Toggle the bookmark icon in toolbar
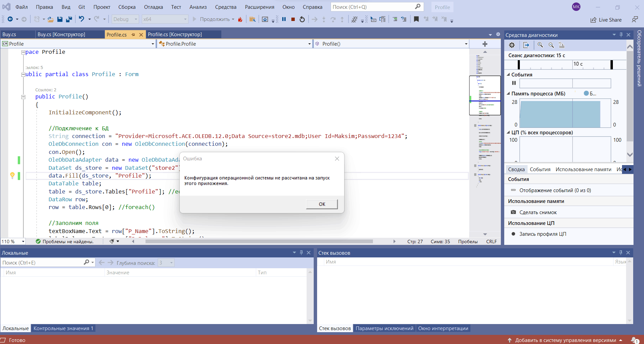The image size is (644, 344). [x=416, y=19]
